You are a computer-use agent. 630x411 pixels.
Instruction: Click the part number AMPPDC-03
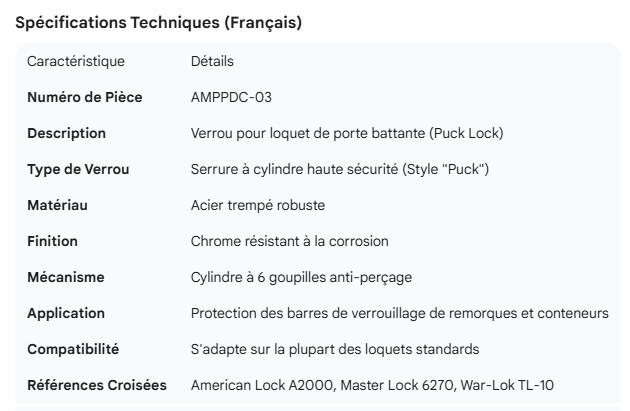pyautogui.click(x=231, y=98)
